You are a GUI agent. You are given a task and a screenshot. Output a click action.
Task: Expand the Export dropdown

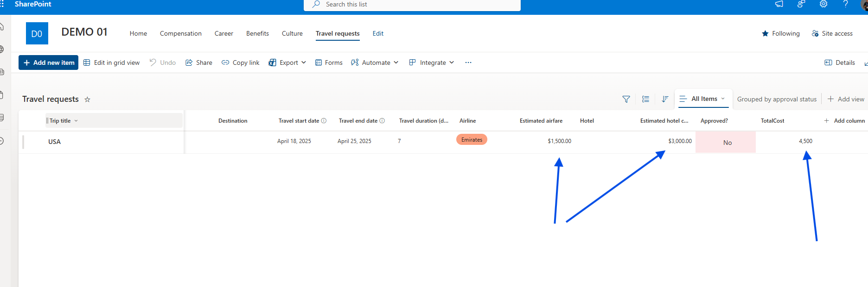click(x=287, y=62)
